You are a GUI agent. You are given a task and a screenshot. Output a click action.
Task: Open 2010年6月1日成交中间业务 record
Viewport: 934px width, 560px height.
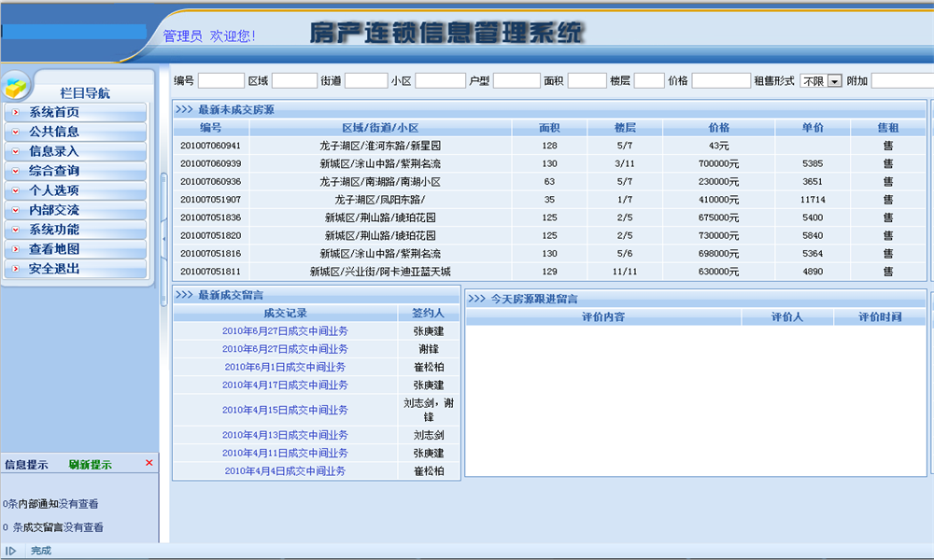tap(285, 367)
